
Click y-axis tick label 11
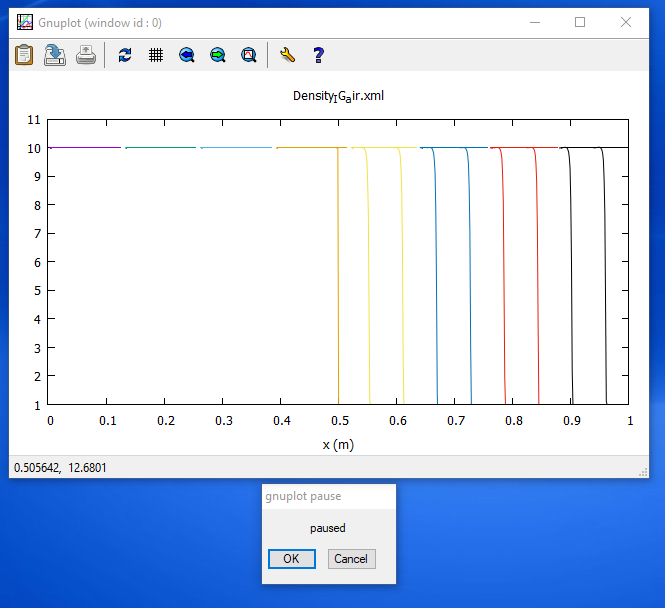[34, 120]
